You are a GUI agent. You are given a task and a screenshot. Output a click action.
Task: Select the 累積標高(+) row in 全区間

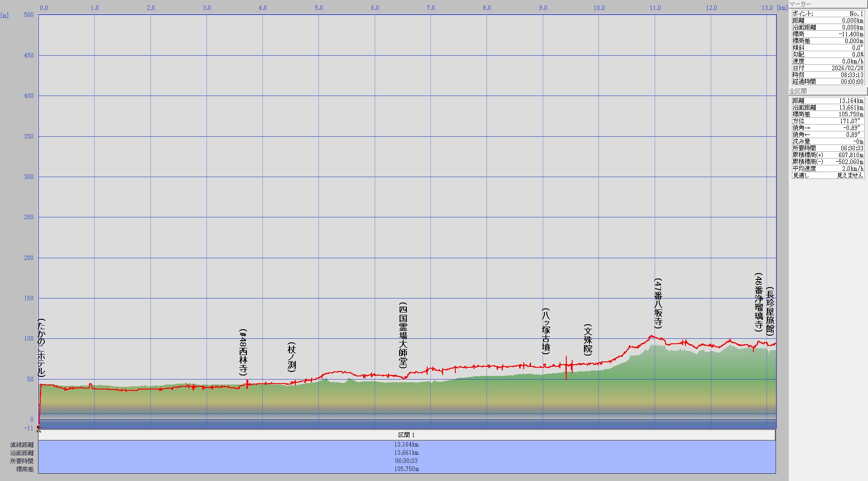828,155
